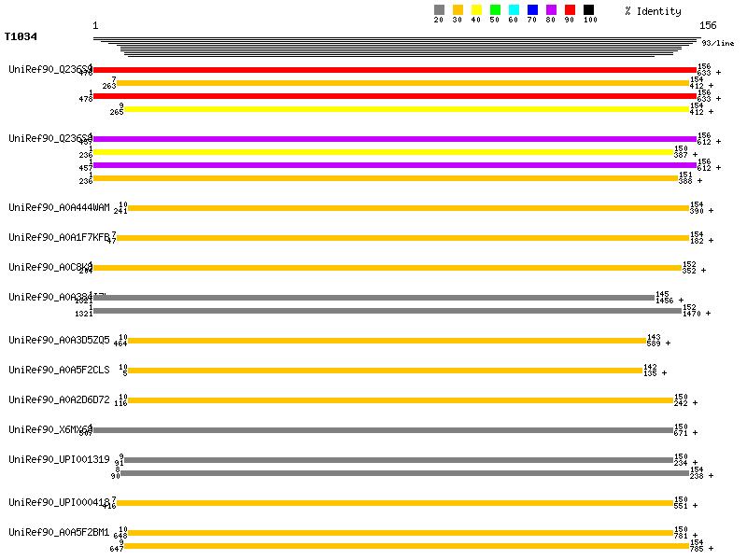This screenshot has width=747, height=560.
Task: Choose the black 100% identity swatch
Action: [x=588, y=10]
